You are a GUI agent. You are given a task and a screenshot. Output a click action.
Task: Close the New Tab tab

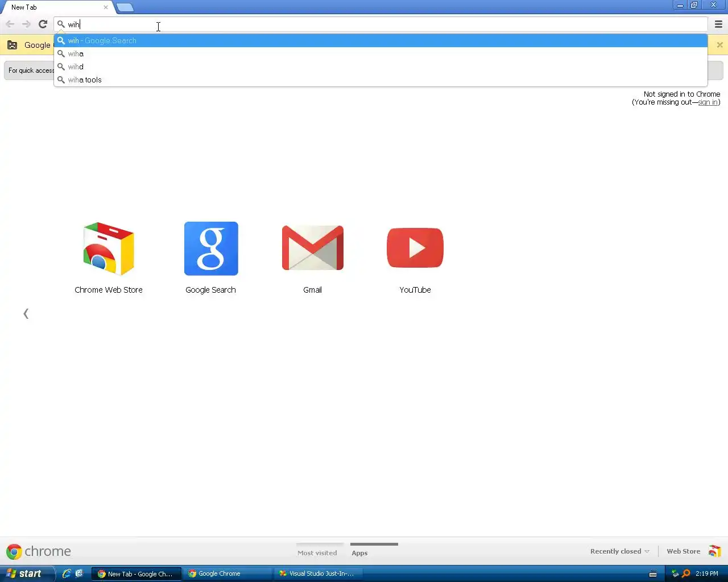coord(105,7)
